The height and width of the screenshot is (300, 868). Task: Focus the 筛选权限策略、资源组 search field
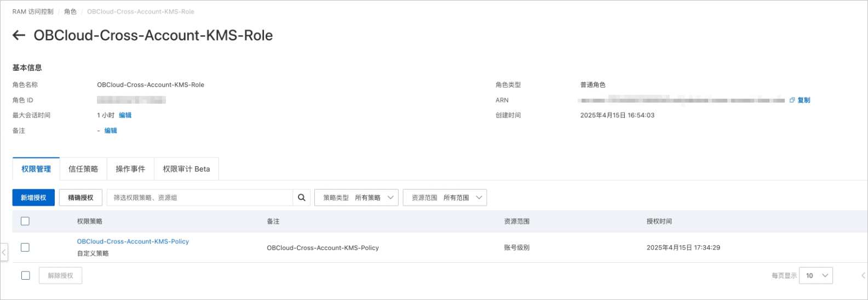pyautogui.click(x=200, y=197)
